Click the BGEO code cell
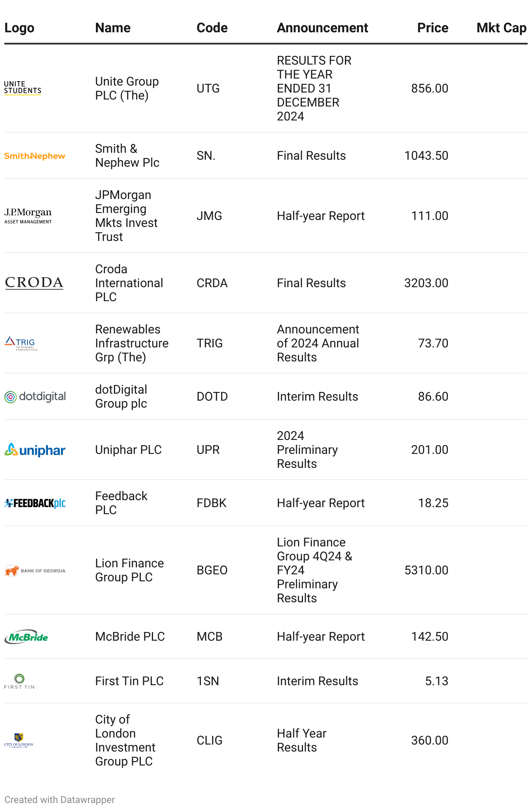 click(x=212, y=570)
